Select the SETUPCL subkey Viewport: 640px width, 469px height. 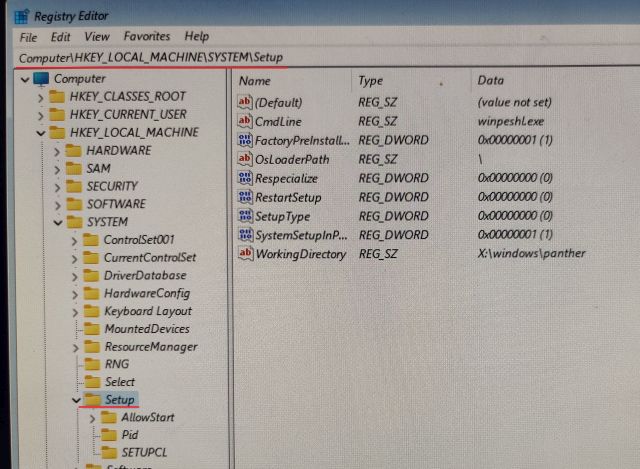point(144,453)
